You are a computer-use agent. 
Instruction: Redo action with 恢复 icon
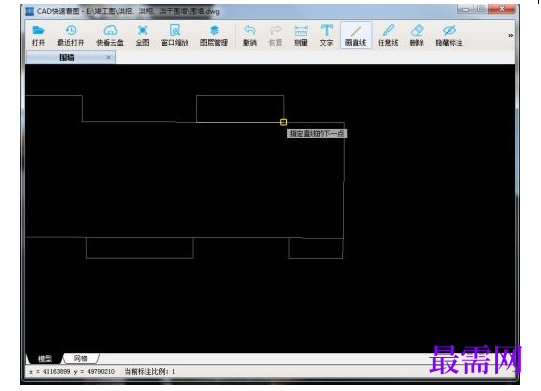pyautogui.click(x=275, y=35)
